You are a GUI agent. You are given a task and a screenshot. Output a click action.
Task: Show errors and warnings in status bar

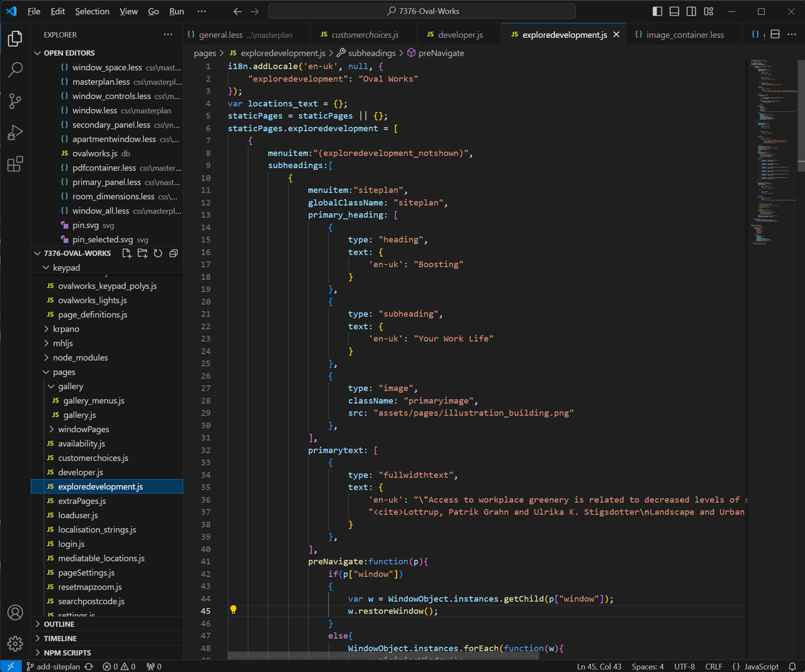[x=119, y=666]
